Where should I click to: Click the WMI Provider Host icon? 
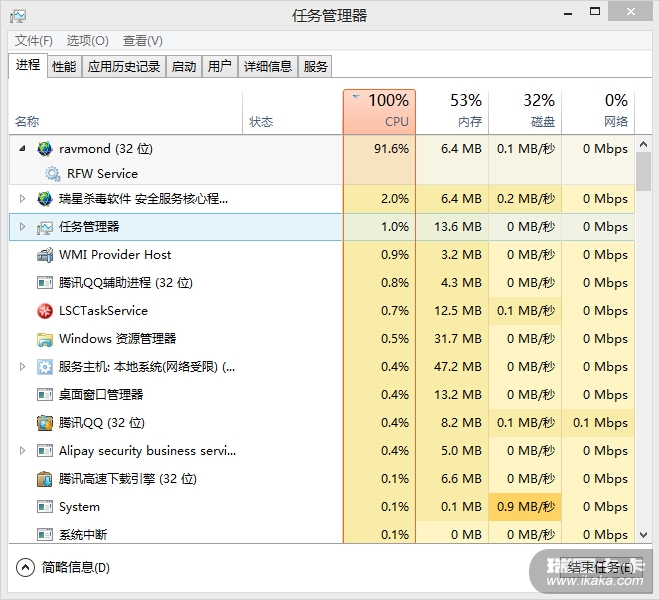pyautogui.click(x=45, y=255)
